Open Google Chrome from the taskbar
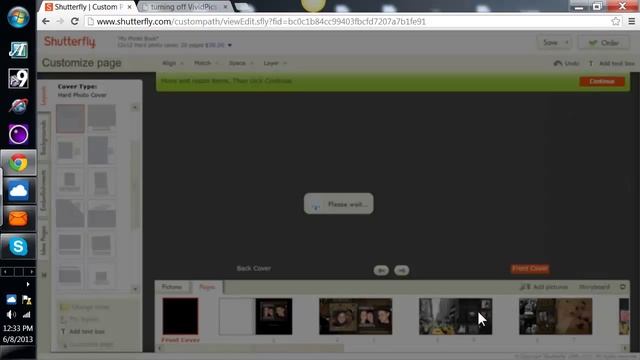Image resolution: width=640 pixels, height=360 pixels. coord(18,163)
